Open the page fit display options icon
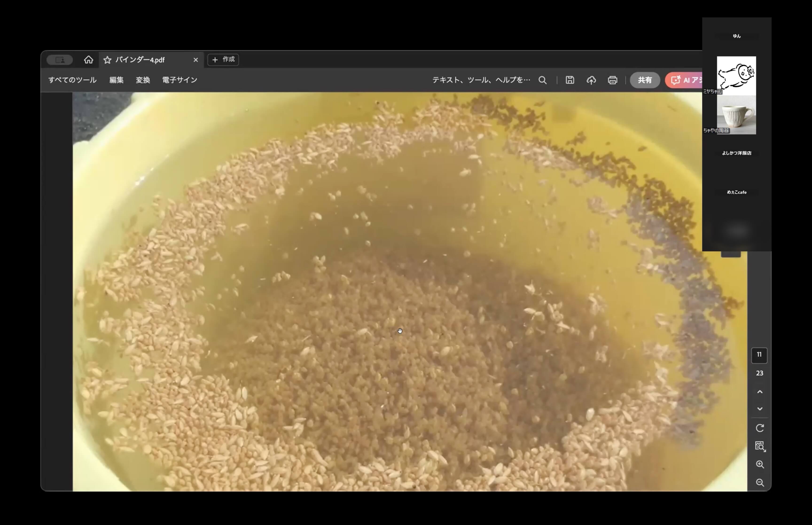Screen dimensions: 812x525 (760, 446)
